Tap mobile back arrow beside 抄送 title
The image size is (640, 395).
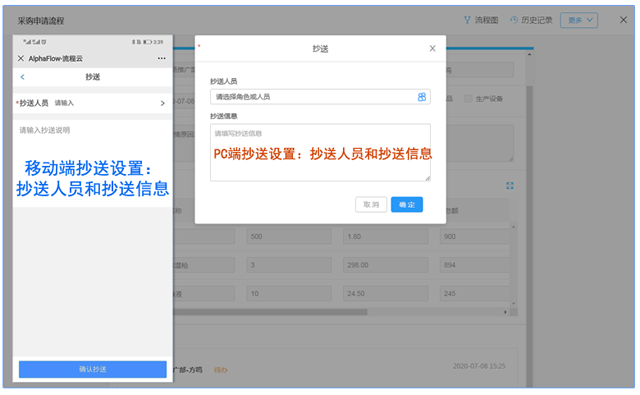coord(22,77)
